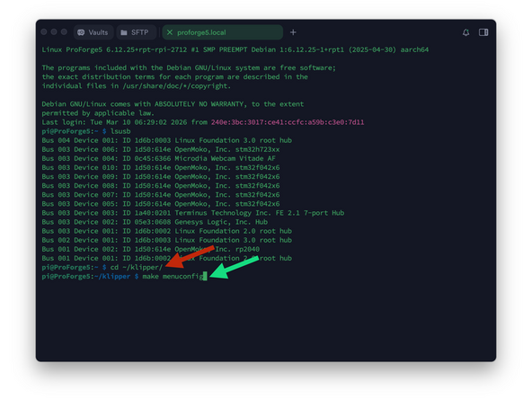Open the Vaults tab
Viewport: 532px width, 399px height.
coord(93,32)
